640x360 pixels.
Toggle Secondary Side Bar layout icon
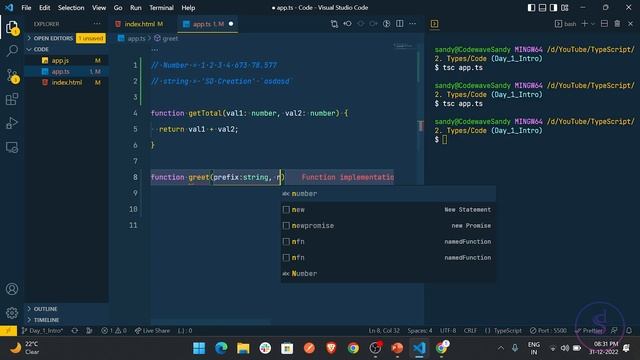point(553,8)
